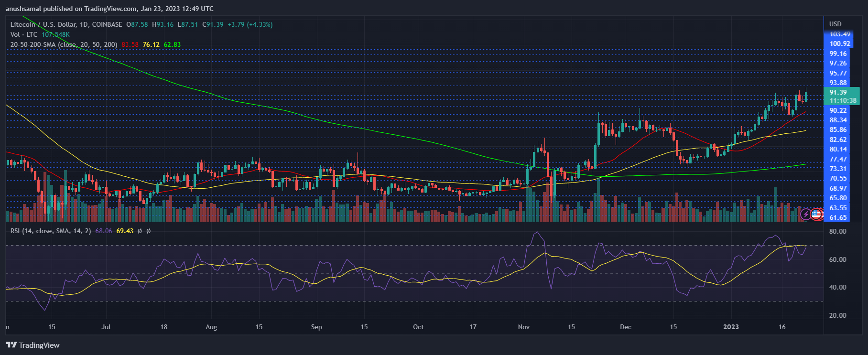Click the TradingView logo at bottom left
The width and height of the screenshot is (868, 355).
click(33, 345)
